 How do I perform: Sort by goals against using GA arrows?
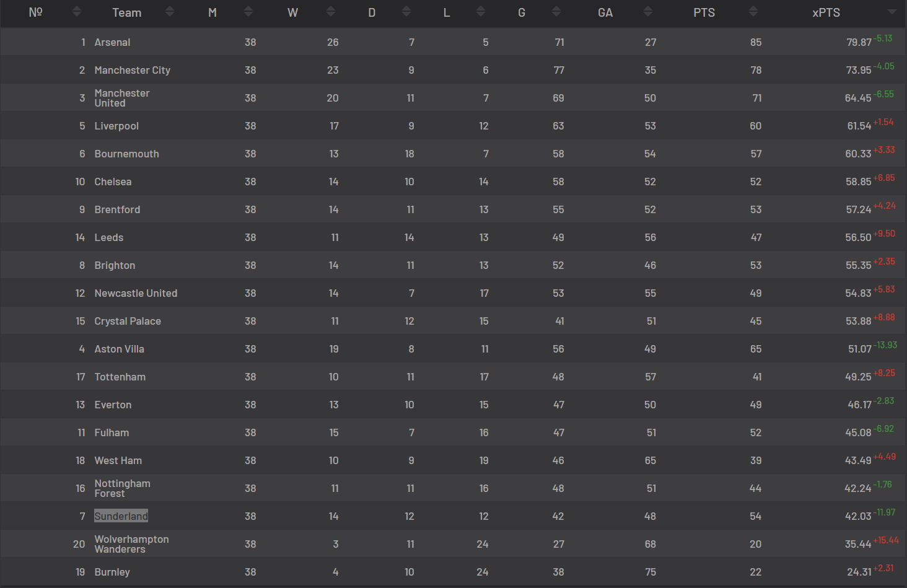(x=648, y=11)
